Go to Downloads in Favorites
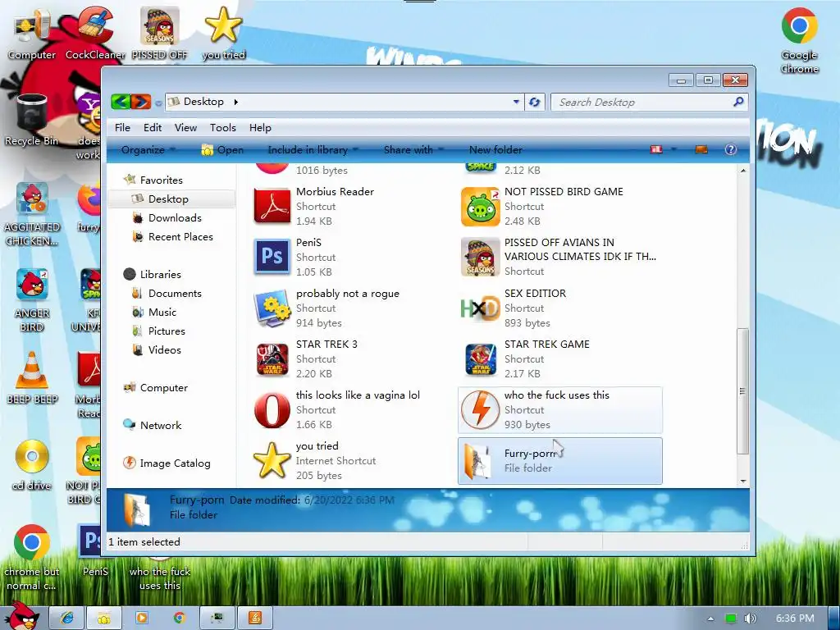Image resolution: width=840 pixels, height=630 pixels. pyautogui.click(x=175, y=217)
